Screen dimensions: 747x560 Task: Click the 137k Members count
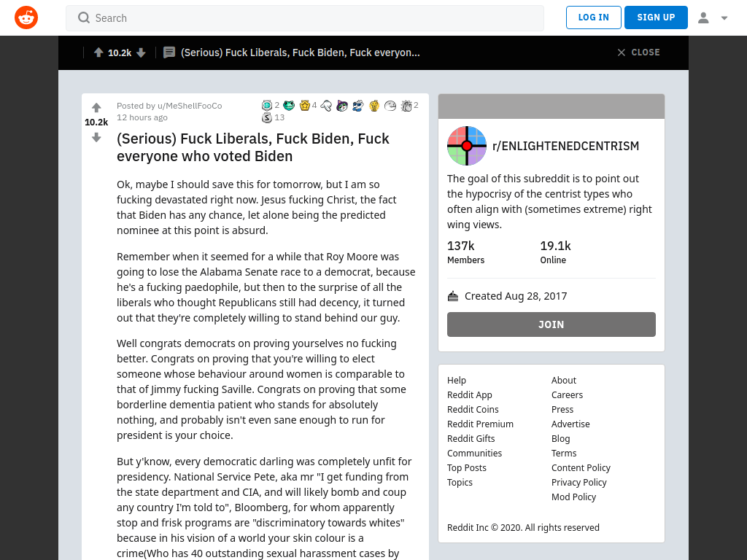[465, 252]
